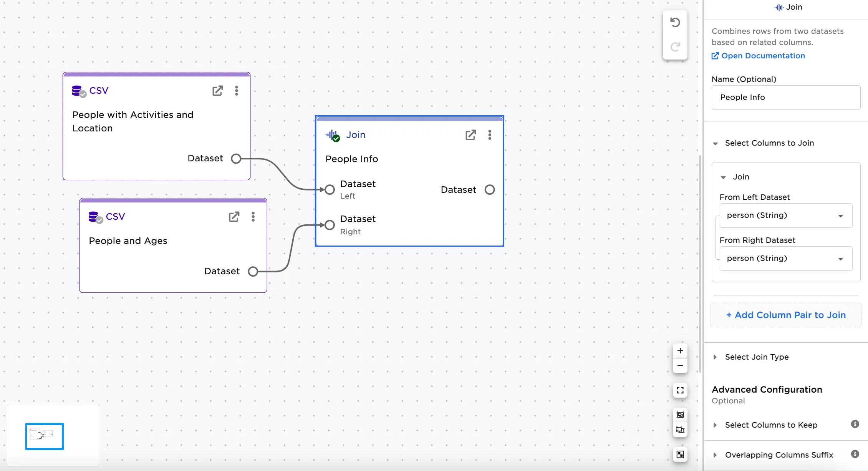The height and width of the screenshot is (471, 868).
Task: Open the Join node options menu
Action: [x=490, y=135]
